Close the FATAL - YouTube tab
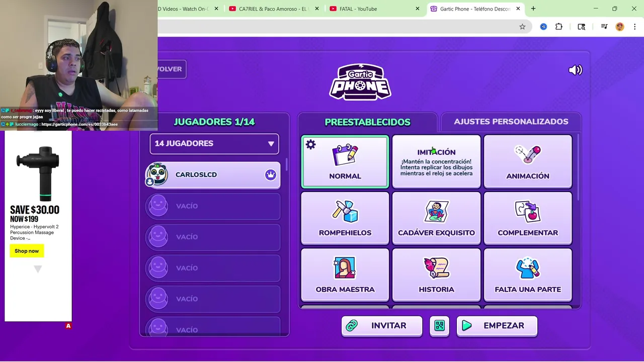This screenshot has width=644, height=362. tap(418, 9)
